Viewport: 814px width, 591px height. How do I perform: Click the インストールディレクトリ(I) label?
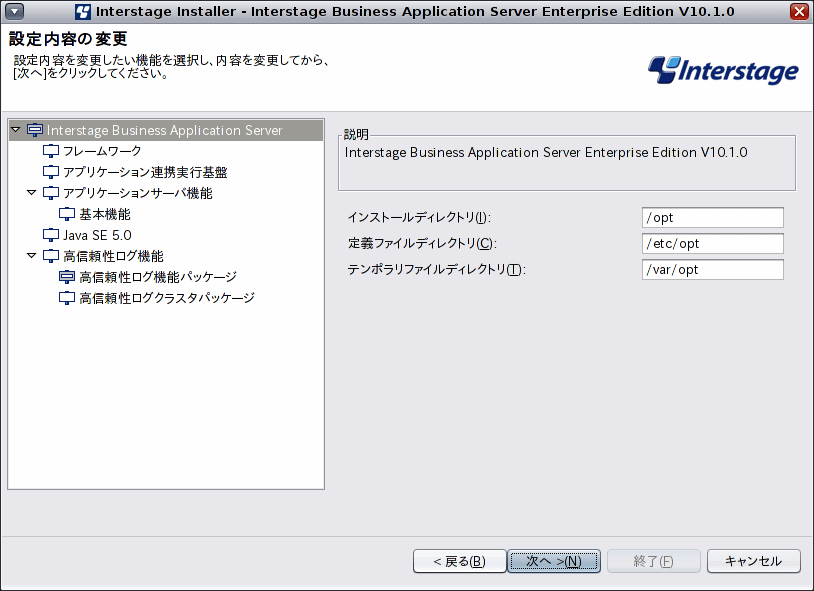pyautogui.click(x=419, y=217)
